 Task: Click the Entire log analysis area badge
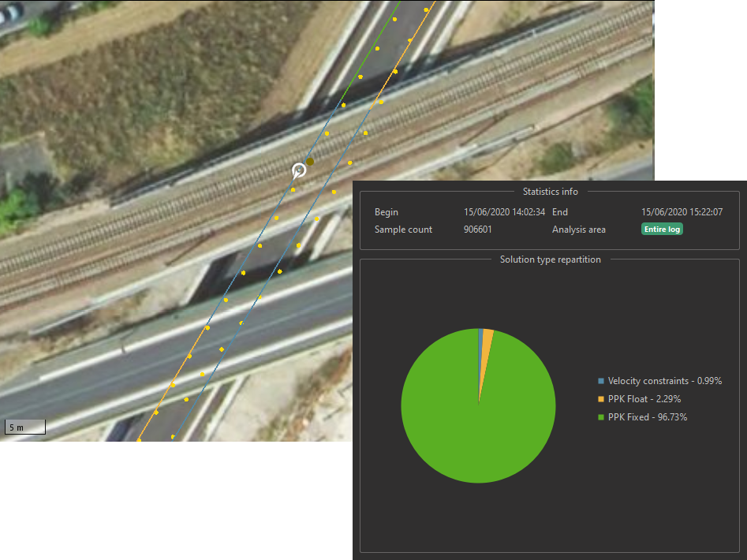pyautogui.click(x=661, y=230)
